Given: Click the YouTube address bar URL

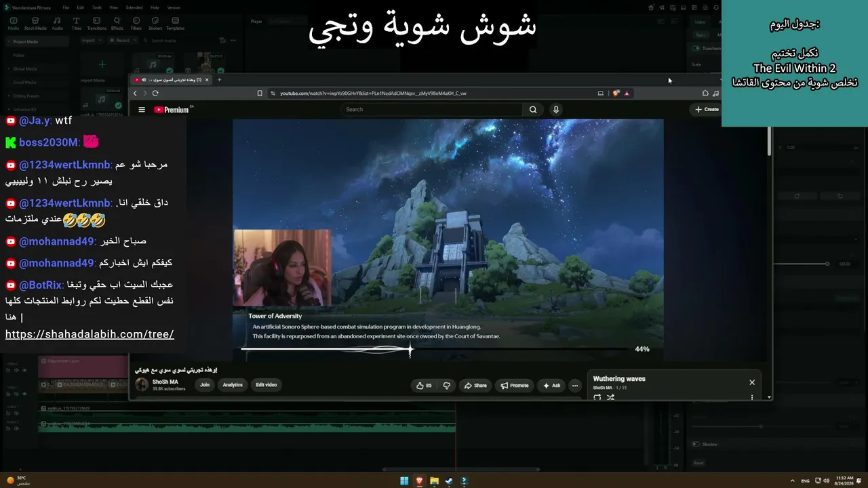Looking at the screenshot, I should click(373, 93).
